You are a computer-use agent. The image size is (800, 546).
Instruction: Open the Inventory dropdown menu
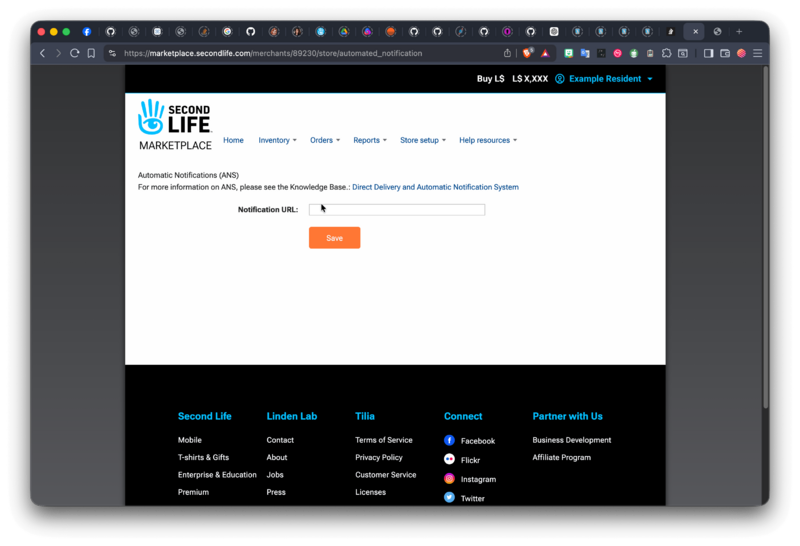(x=277, y=140)
